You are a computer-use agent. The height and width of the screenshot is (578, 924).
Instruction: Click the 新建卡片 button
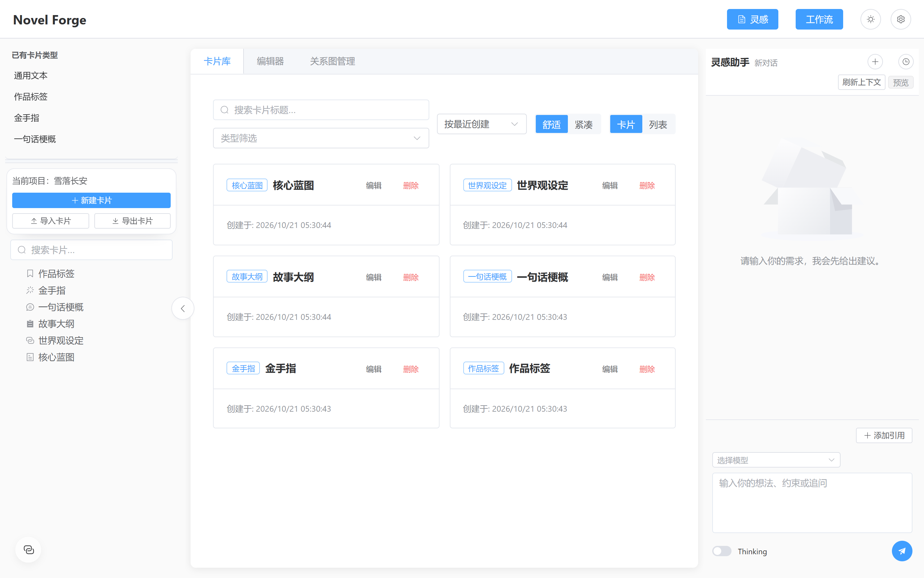pyautogui.click(x=91, y=200)
